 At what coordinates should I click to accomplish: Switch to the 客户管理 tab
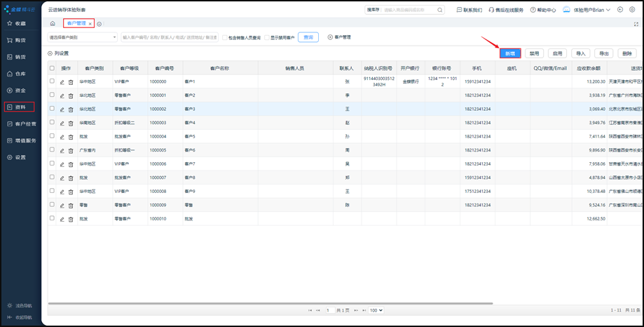pyautogui.click(x=76, y=24)
